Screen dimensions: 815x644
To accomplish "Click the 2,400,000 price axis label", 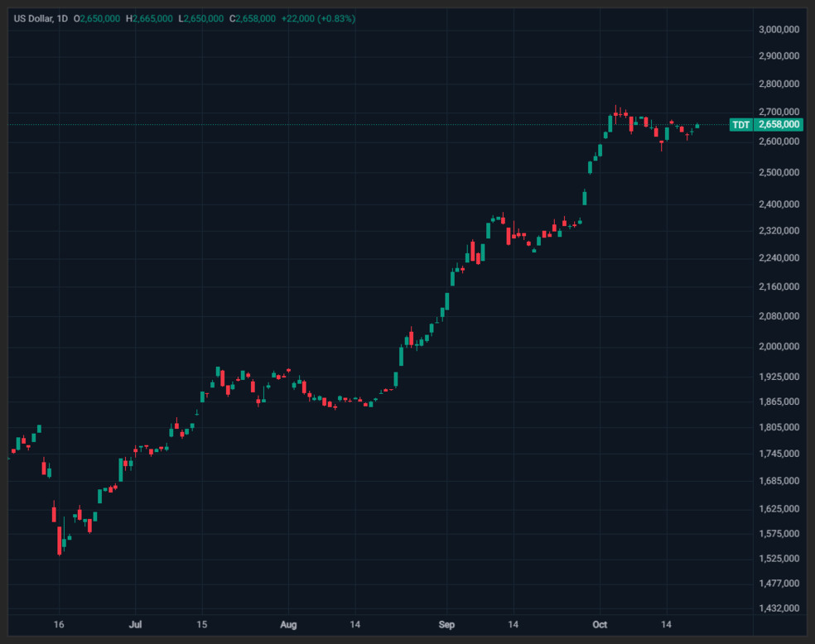I will [779, 204].
